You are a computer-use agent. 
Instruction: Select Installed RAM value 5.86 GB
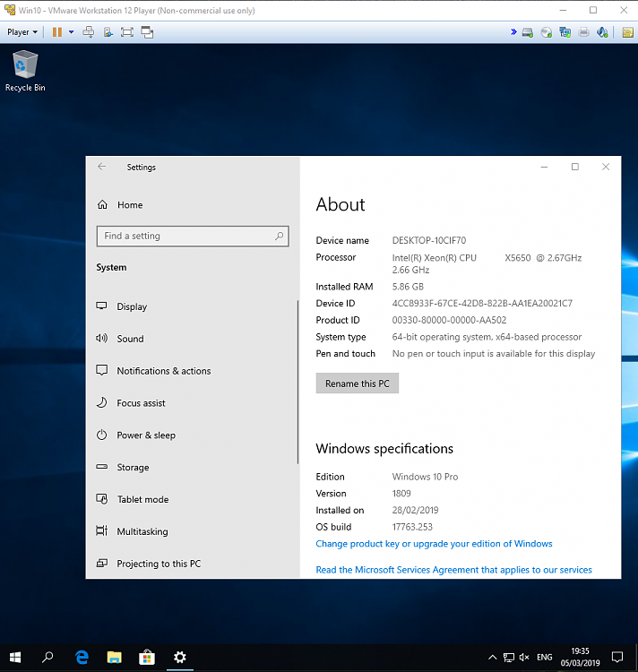[408, 287]
